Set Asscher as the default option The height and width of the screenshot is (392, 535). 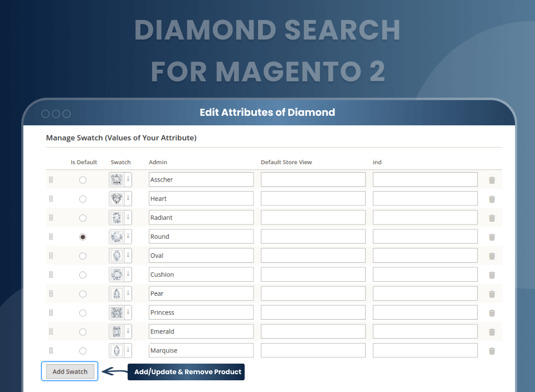pyautogui.click(x=82, y=180)
